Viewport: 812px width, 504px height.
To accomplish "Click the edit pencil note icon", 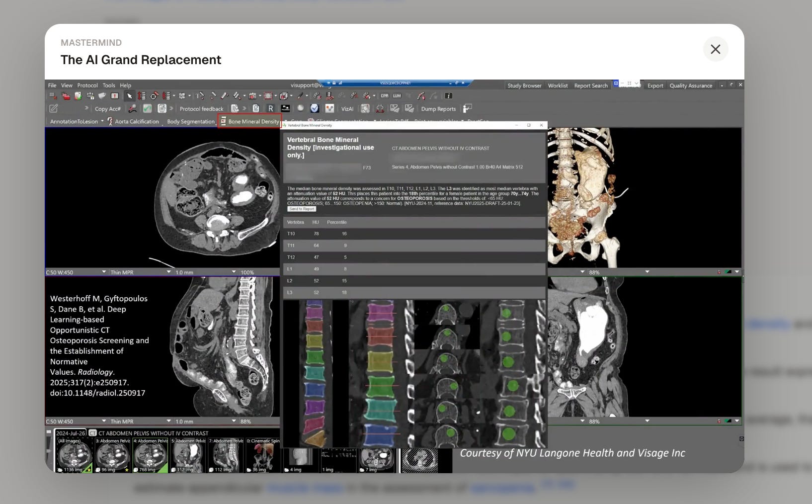I will [x=53, y=108].
